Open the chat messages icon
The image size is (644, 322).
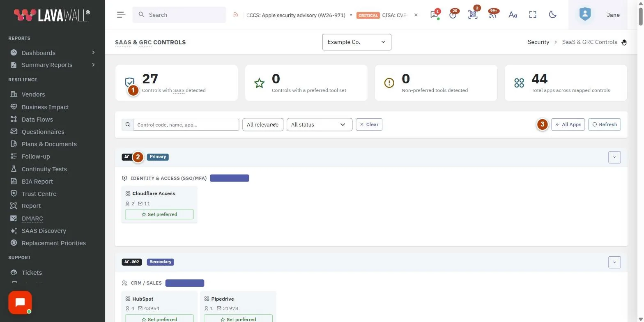pos(434,15)
